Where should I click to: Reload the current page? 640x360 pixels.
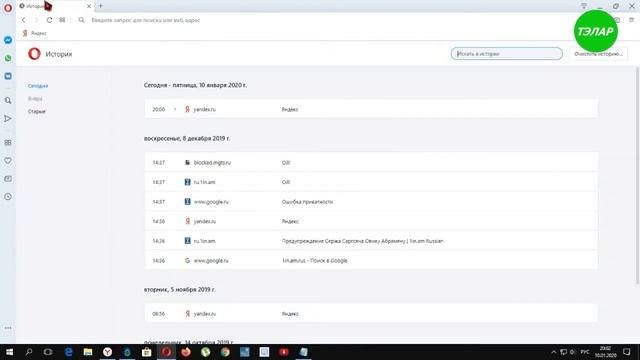49,20
